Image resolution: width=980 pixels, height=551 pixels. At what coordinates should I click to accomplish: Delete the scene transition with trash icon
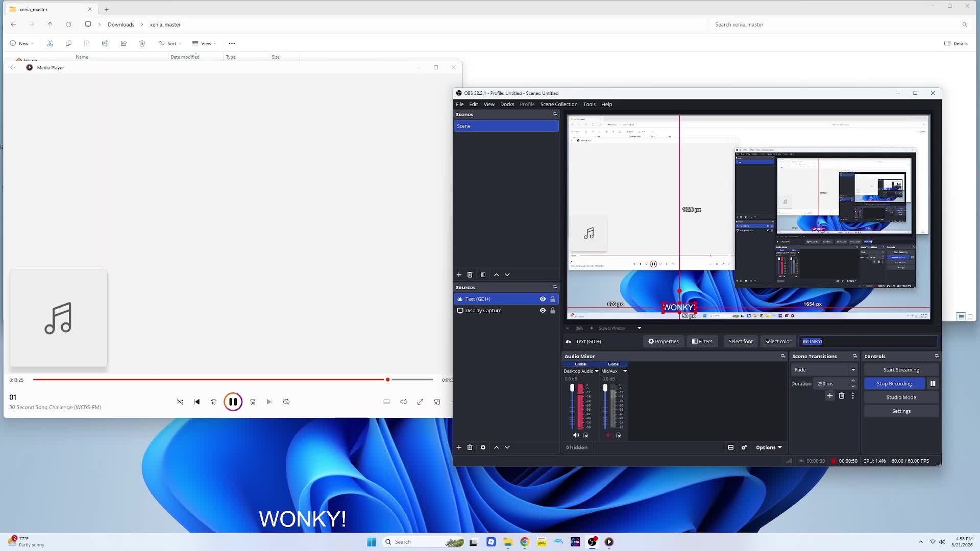(842, 396)
